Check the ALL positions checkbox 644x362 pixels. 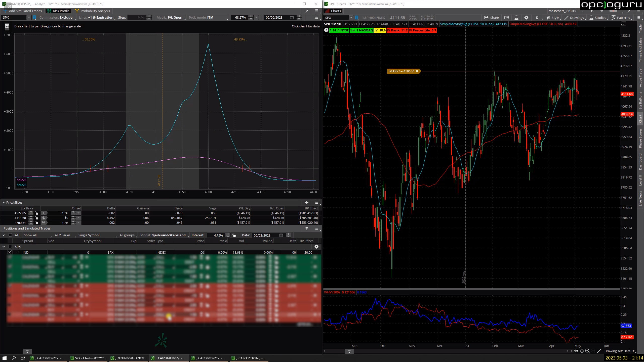(x=10, y=235)
